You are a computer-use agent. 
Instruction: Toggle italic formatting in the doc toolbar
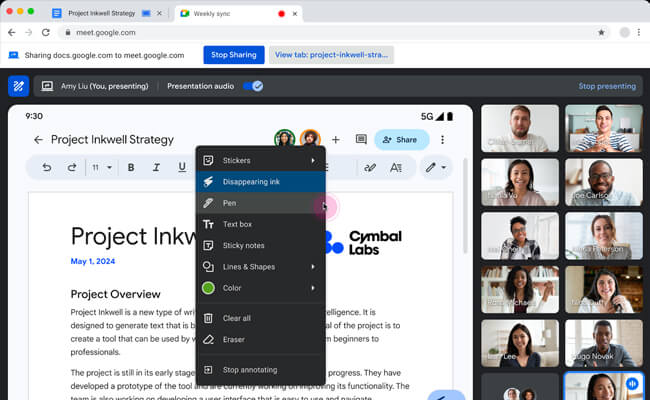156,167
